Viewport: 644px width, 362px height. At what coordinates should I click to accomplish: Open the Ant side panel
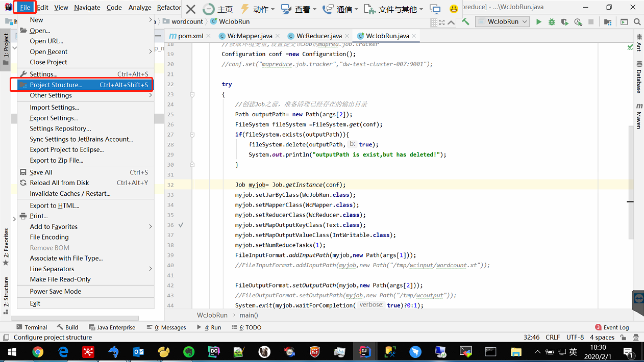click(638, 42)
